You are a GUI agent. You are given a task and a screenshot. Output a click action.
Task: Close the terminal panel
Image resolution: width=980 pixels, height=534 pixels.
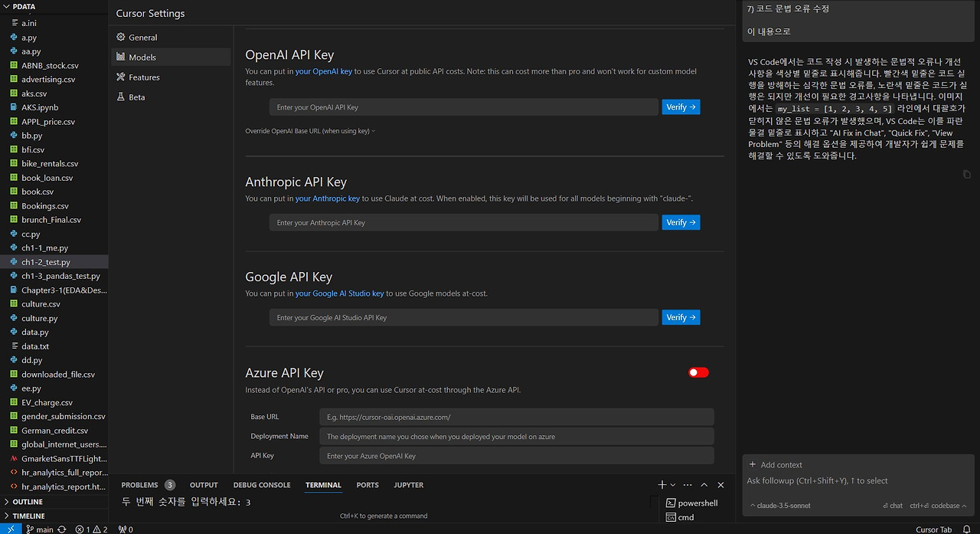tap(720, 485)
